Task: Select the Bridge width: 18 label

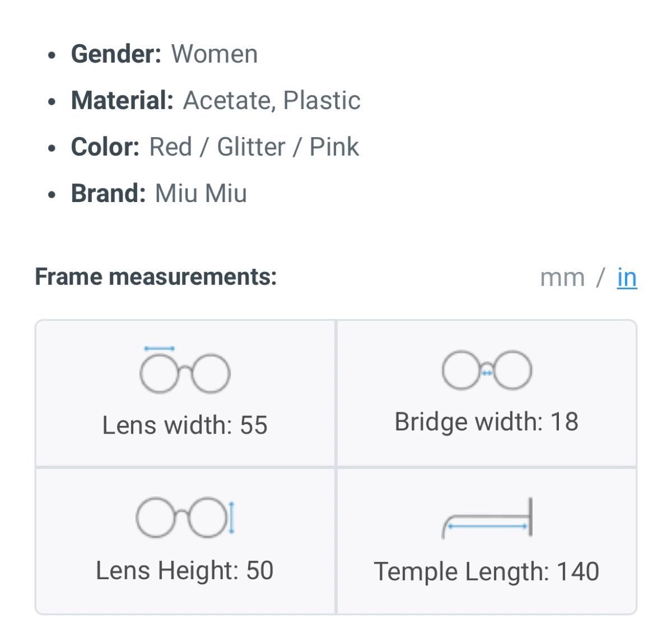Action: click(486, 422)
